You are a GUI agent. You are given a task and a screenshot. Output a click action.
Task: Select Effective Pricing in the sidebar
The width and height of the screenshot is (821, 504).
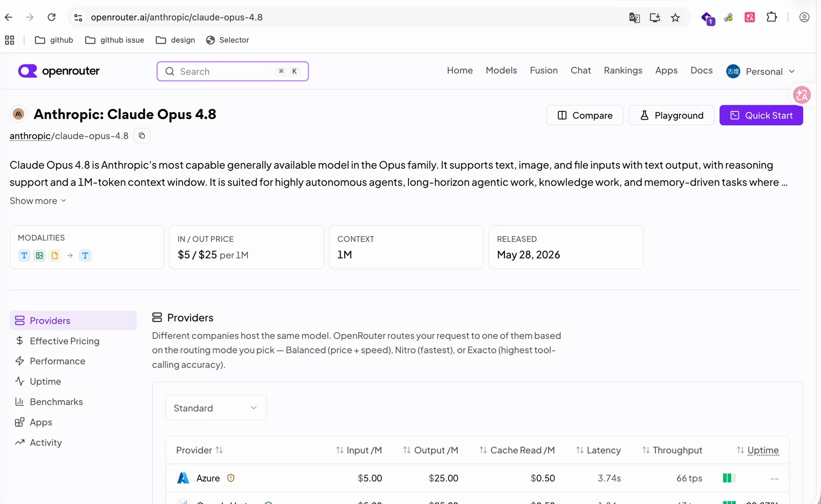click(73, 341)
